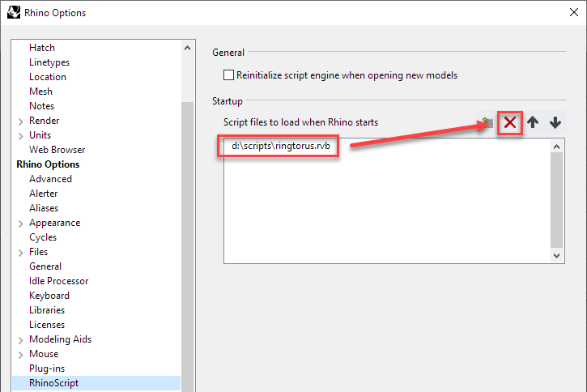Expand the Render tree node
The height and width of the screenshot is (392, 587).
[21, 121]
